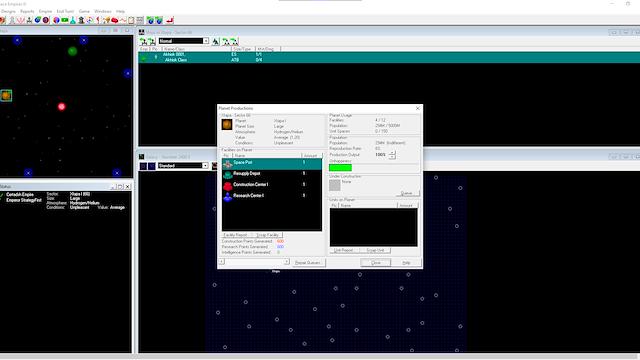This screenshot has height=360, width=640.
Task: Click the Name column header in units list
Action: (368, 205)
